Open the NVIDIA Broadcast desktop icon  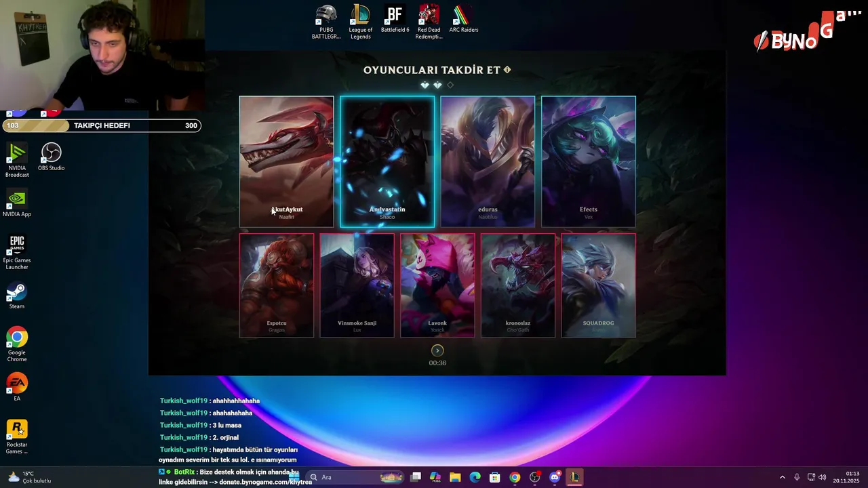tap(17, 161)
